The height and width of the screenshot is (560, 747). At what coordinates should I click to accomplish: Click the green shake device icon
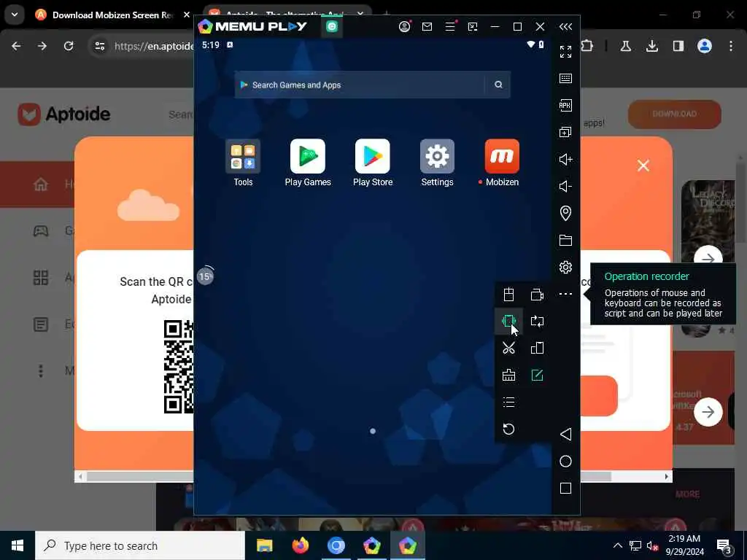click(508, 322)
